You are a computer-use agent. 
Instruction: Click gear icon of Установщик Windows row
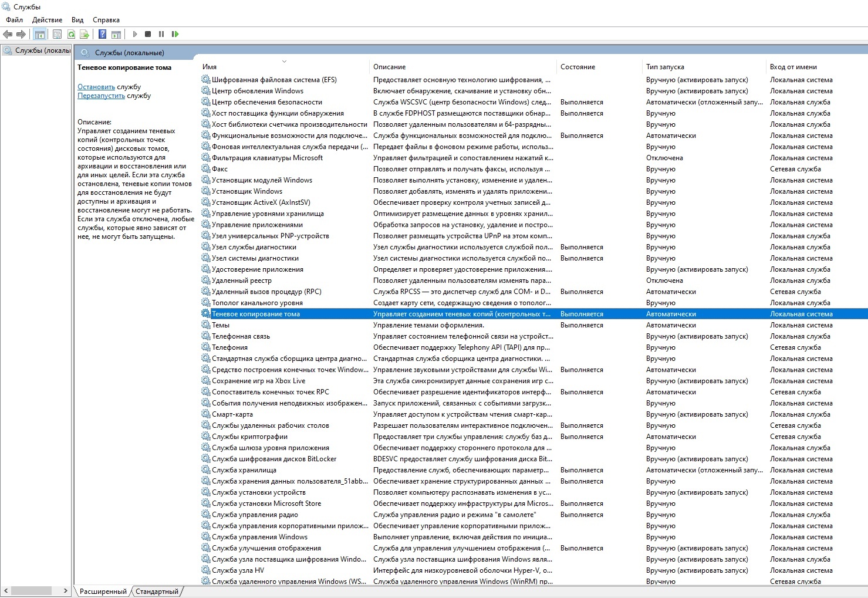point(205,191)
